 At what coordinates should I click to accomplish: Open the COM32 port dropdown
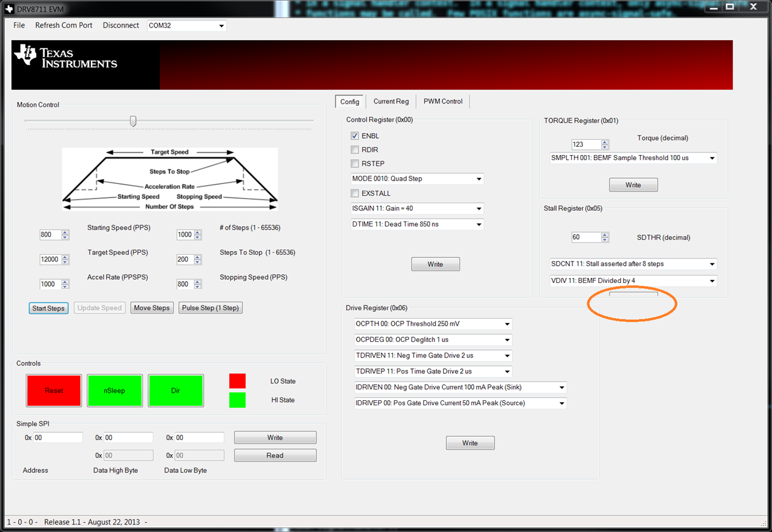point(186,26)
